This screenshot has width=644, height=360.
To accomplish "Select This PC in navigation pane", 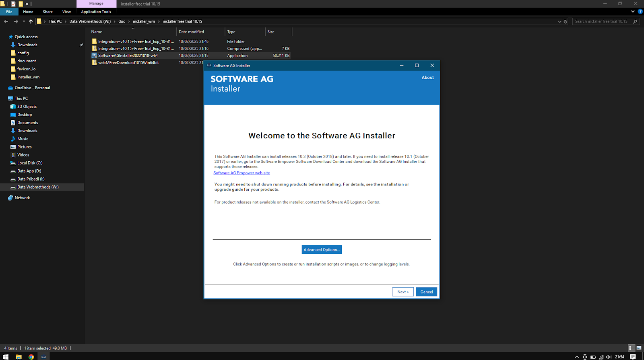I will [21, 99].
